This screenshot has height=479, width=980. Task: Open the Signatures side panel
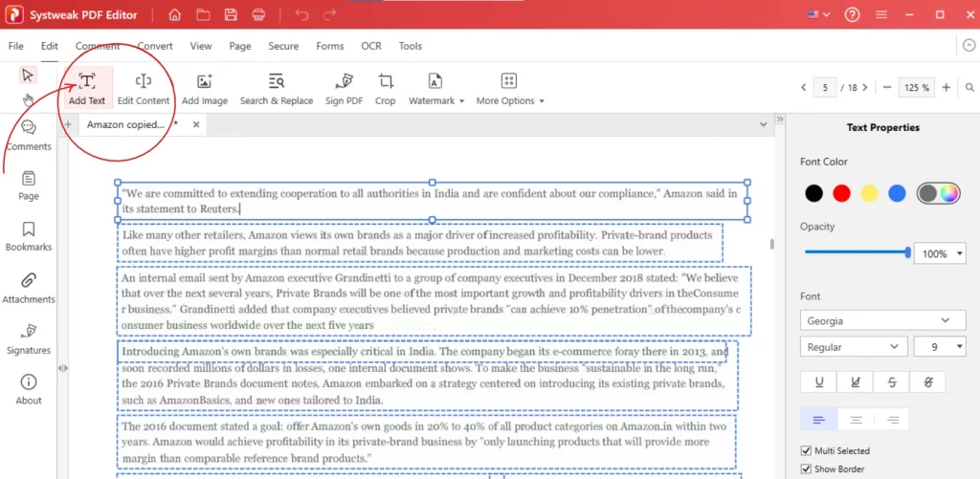[x=28, y=338]
